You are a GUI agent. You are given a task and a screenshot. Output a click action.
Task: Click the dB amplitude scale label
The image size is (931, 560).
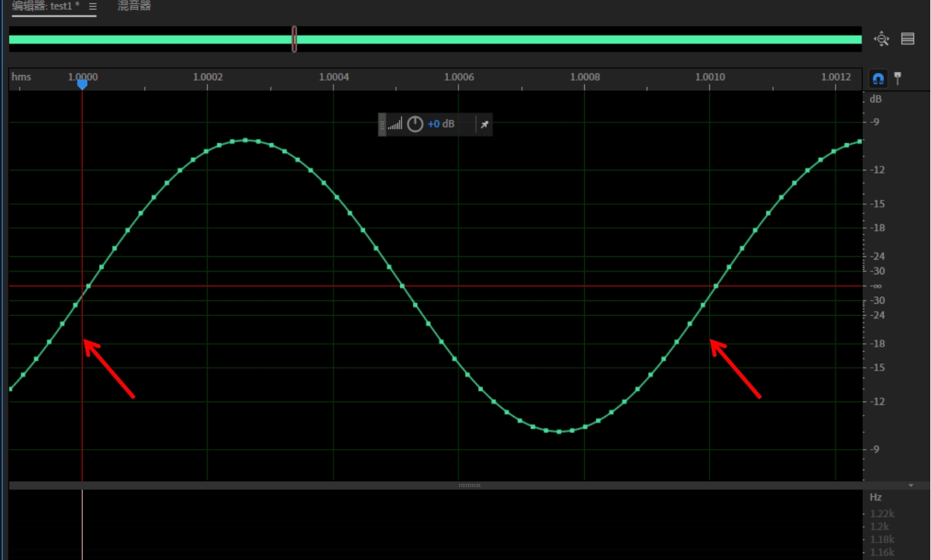tap(876, 99)
